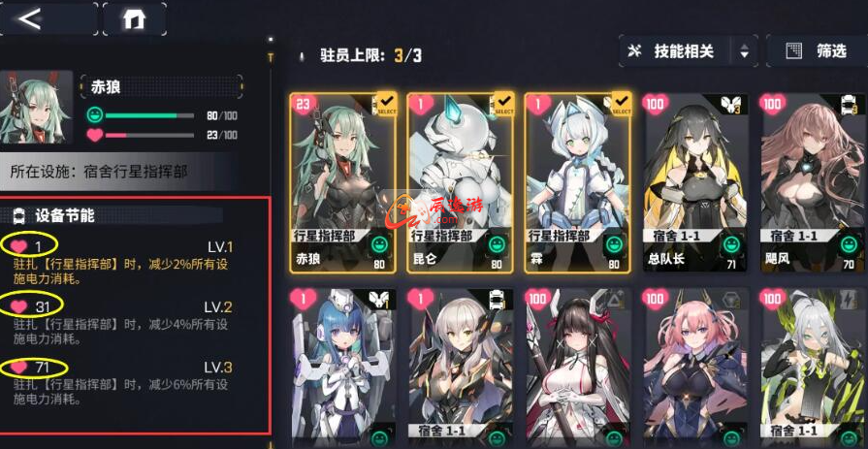Go to home via house icon
The image size is (868, 449).
click(134, 19)
